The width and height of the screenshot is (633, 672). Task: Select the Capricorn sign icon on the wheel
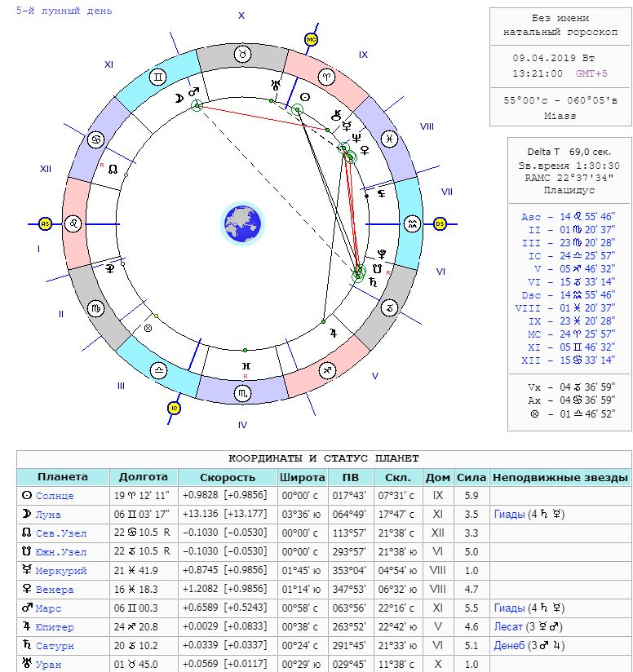[389, 307]
